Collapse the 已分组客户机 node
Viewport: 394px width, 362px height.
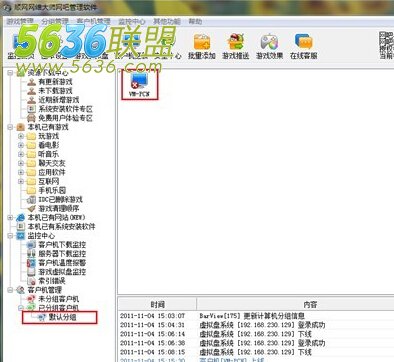point(21,307)
